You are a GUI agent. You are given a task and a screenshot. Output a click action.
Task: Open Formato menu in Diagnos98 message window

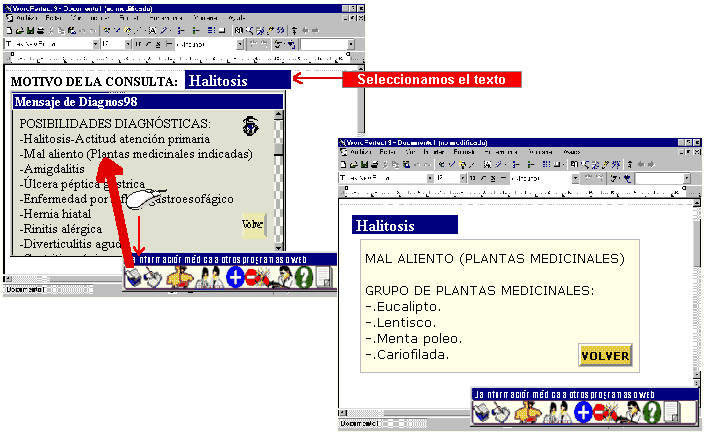129,18
